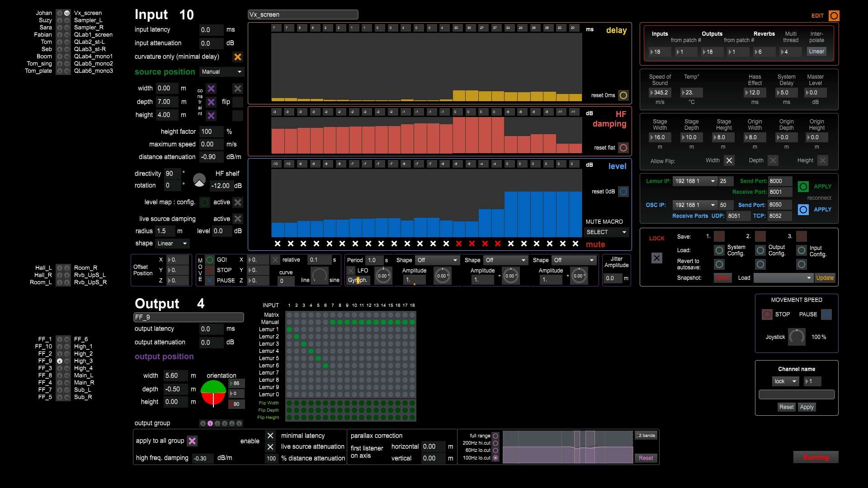The width and height of the screenshot is (868, 488).
Task: Click the movement STOP square icon
Action: [x=210, y=270]
